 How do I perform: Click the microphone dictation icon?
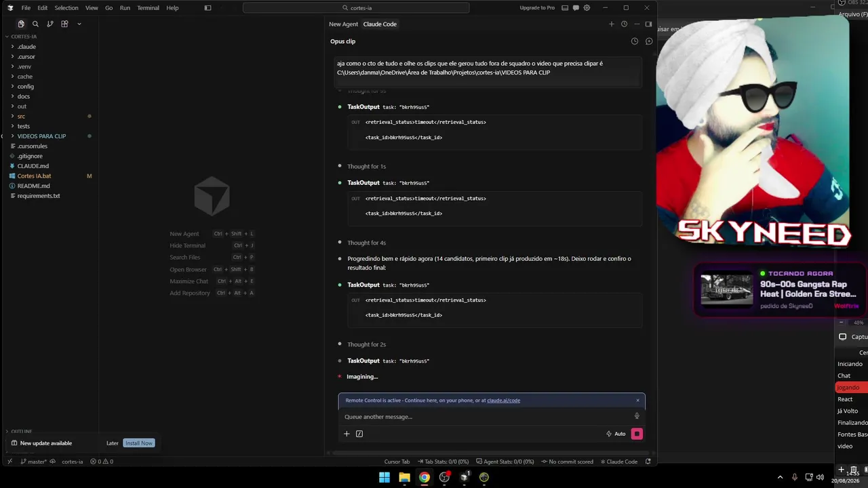pyautogui.click(x=637, y=416)
